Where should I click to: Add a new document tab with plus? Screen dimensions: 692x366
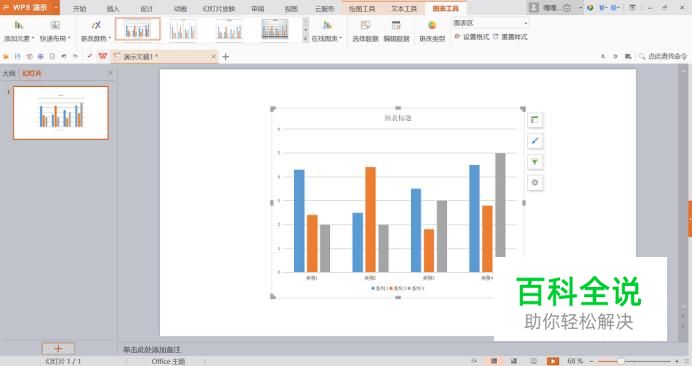[x=226, y=57]
